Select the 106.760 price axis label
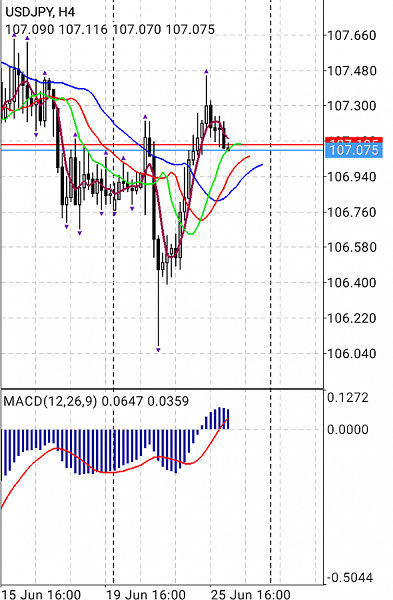393x600 pixels. click(352, 212)
